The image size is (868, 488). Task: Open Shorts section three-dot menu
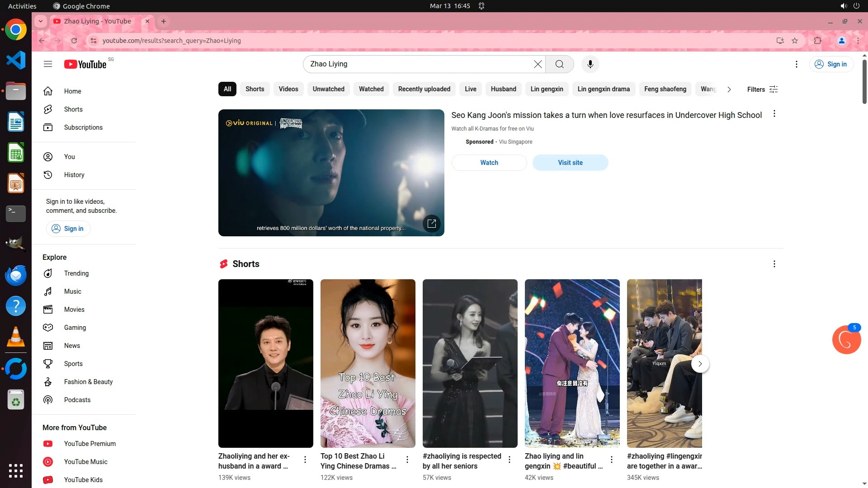click(x=774, y=264)
